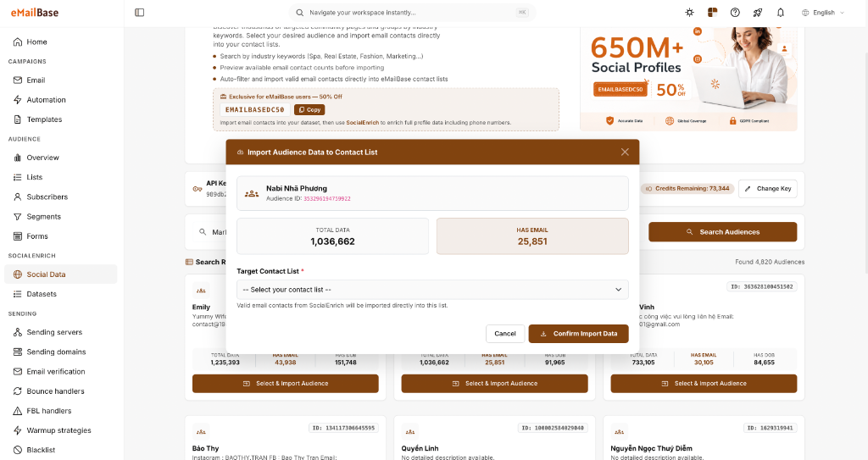This screenshot has height=460, width=868.
Task: Open Sending domains in sidebar
Action: pyautogui.click(x=61, y=352)
